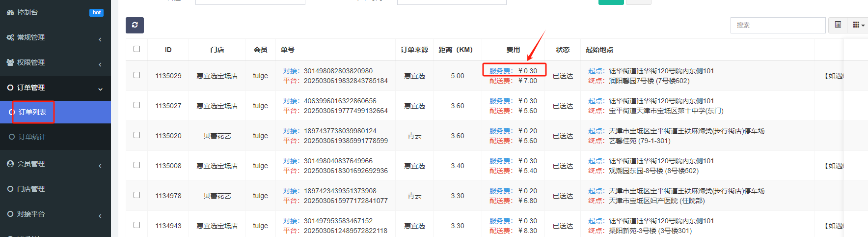
Task: Click order number 4063996016322860656
Action: [340, 101]
